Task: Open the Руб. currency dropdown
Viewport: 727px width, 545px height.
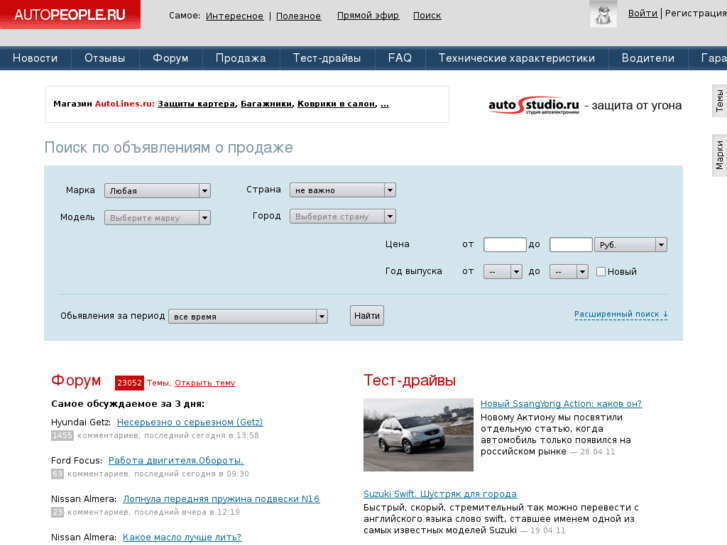Action: (x=631, y=244)
